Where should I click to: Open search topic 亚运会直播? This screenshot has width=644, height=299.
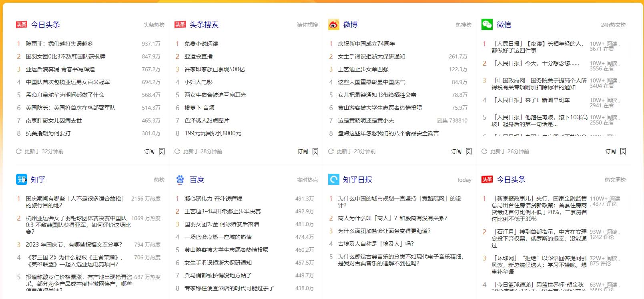199,56
